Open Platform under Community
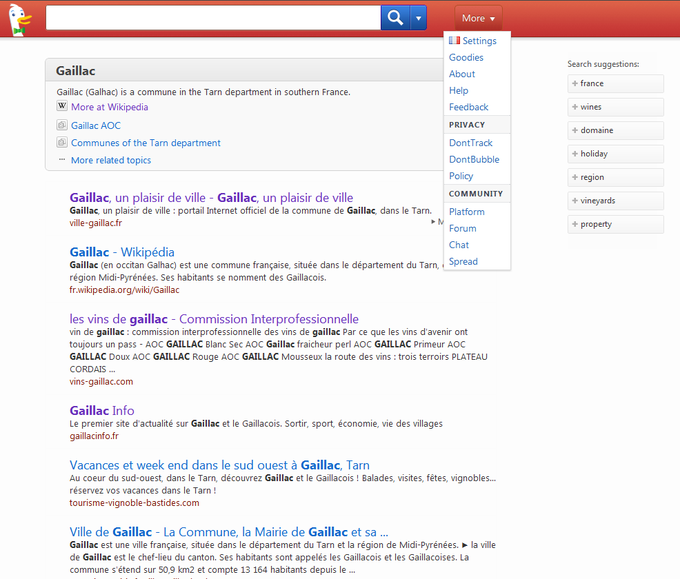 point(467,212)
